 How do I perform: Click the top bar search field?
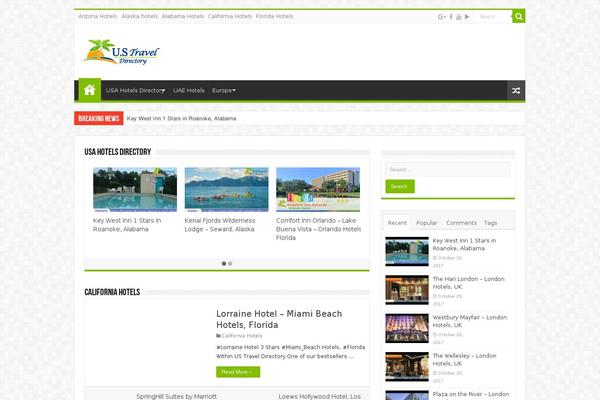coord(494,16)
